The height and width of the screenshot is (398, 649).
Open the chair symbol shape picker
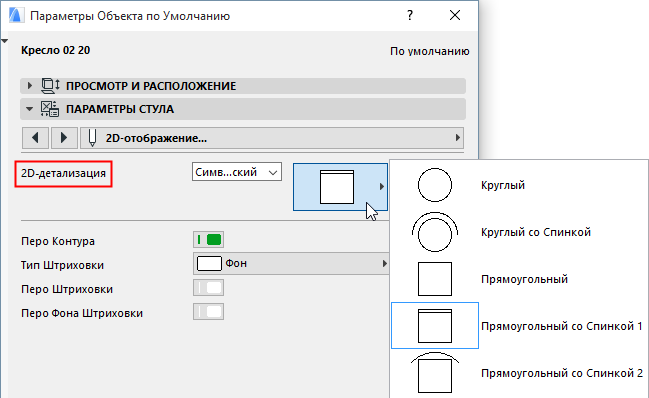[x=340, y=187]
